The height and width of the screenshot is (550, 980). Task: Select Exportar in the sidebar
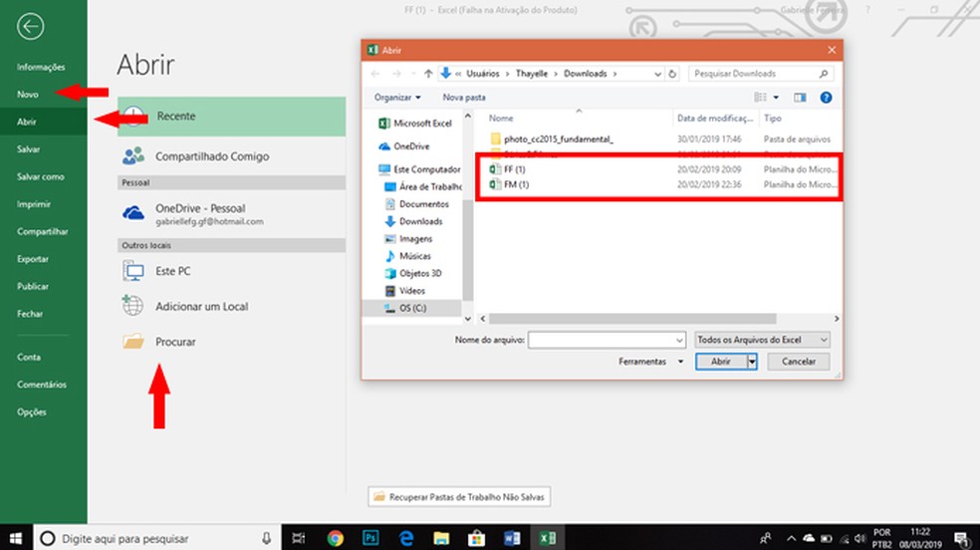33,259
